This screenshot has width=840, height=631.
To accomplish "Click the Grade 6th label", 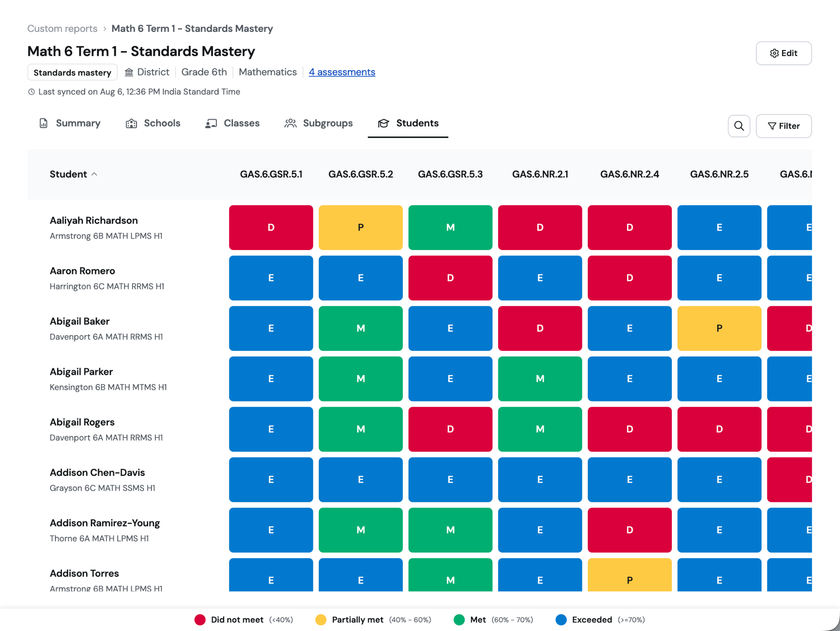I will pyautogui.click(x=204, y=72).
